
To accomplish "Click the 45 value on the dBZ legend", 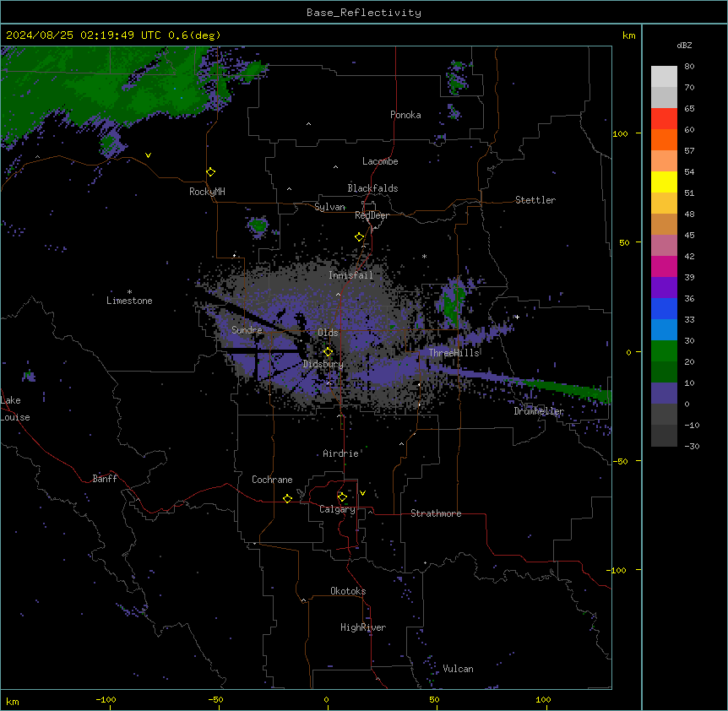I will (689, 236).
